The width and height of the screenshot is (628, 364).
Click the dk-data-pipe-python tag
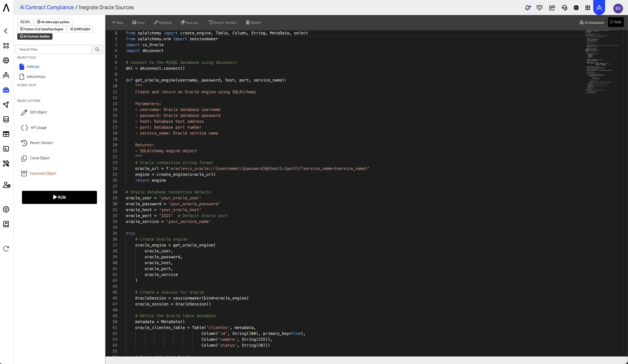(53, 22)
